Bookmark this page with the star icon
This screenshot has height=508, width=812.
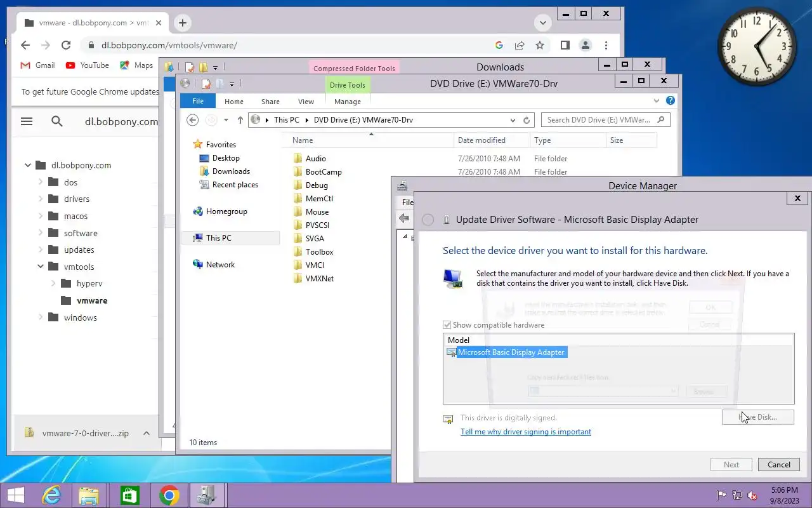click(x=540, y=45)
